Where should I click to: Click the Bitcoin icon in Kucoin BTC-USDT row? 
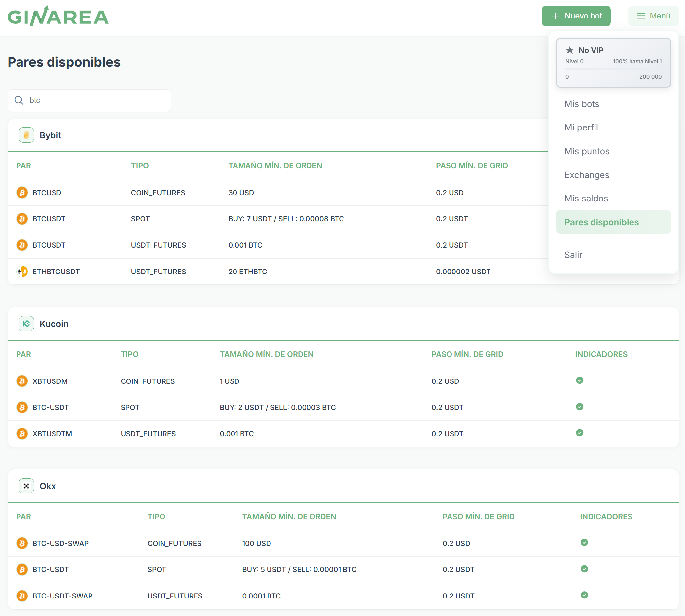pos(22,407)
